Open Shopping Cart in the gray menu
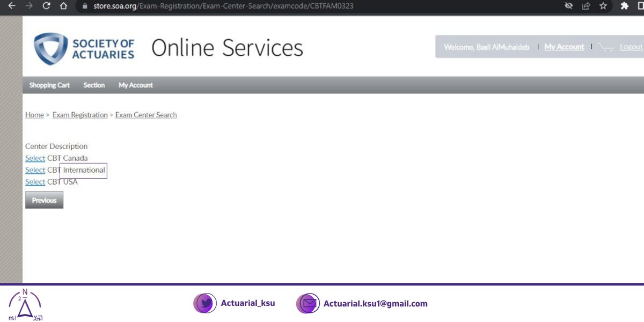This screenshot has height=322, width=644. tap(49, 85)
